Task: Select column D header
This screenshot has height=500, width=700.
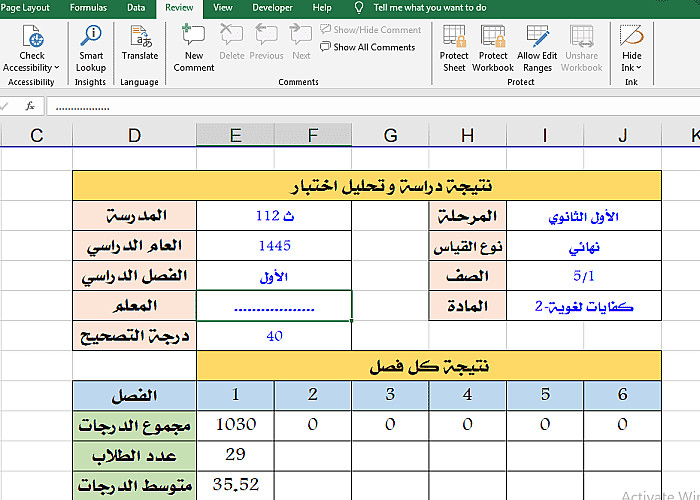Action: [x=134, y=135]
